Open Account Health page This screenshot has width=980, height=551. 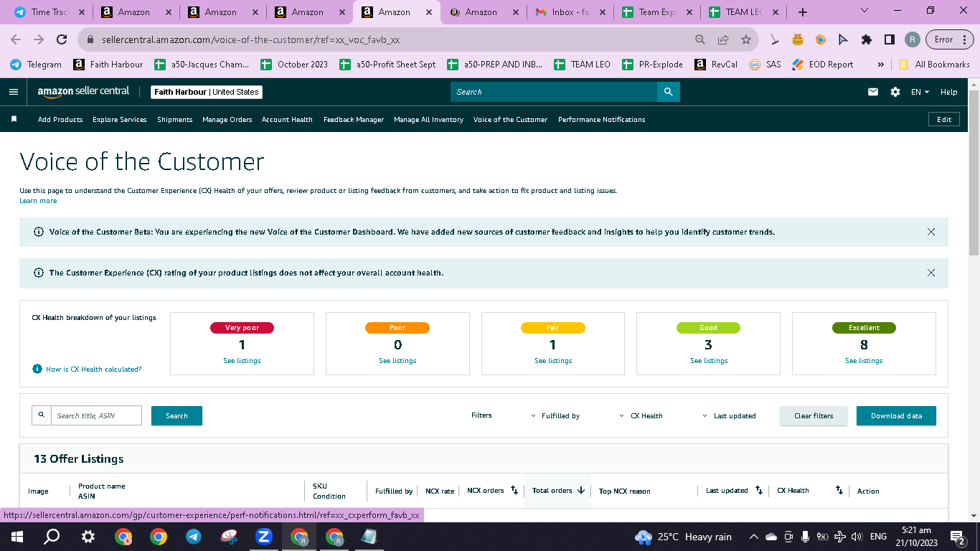tap(287, 120)
